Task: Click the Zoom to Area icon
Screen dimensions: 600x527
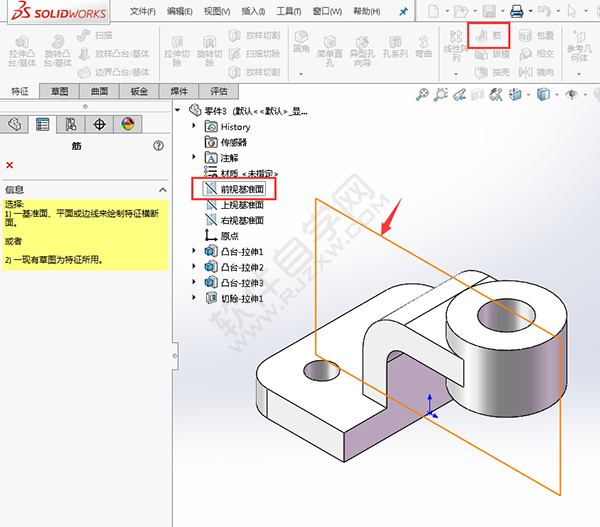Action: (x=440, y=94)
